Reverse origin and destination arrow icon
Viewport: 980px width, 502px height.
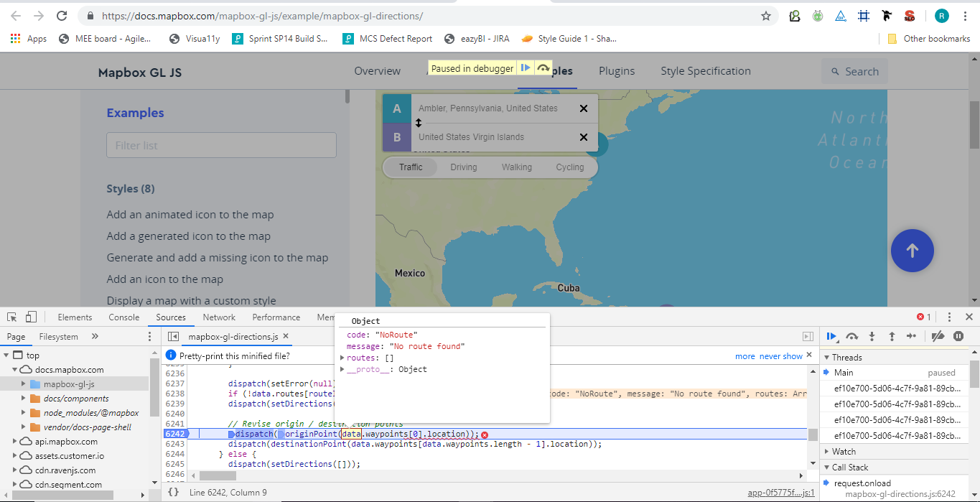(419, 123)
